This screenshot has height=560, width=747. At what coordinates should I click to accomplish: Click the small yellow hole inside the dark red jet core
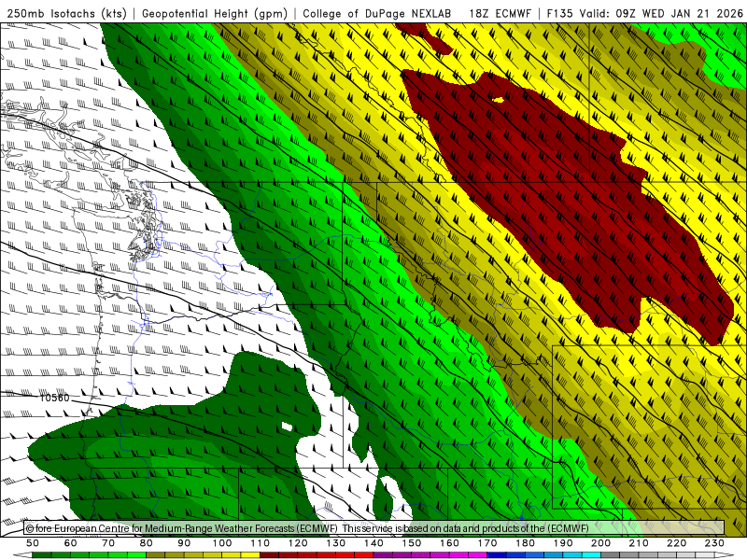click(x=499, y=100)
